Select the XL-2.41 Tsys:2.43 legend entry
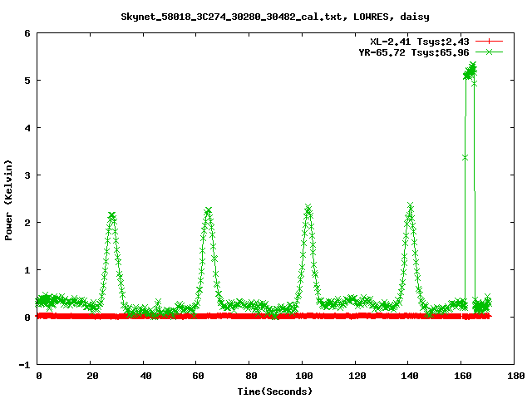This screenshot has height=399, width=532. [x=419, y=42]
